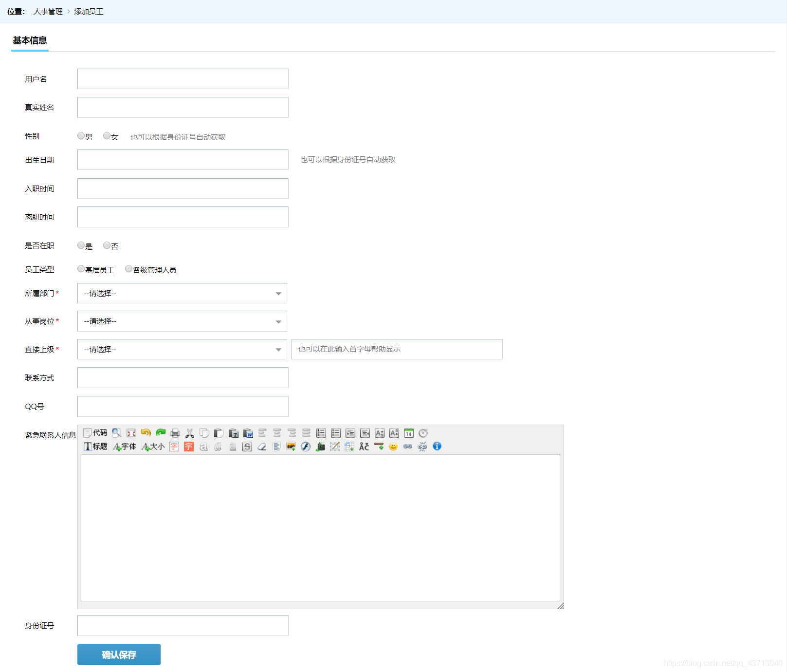Insert bulleted list in editor
This screenshot has height=672, width=787.
pos(336,433)
